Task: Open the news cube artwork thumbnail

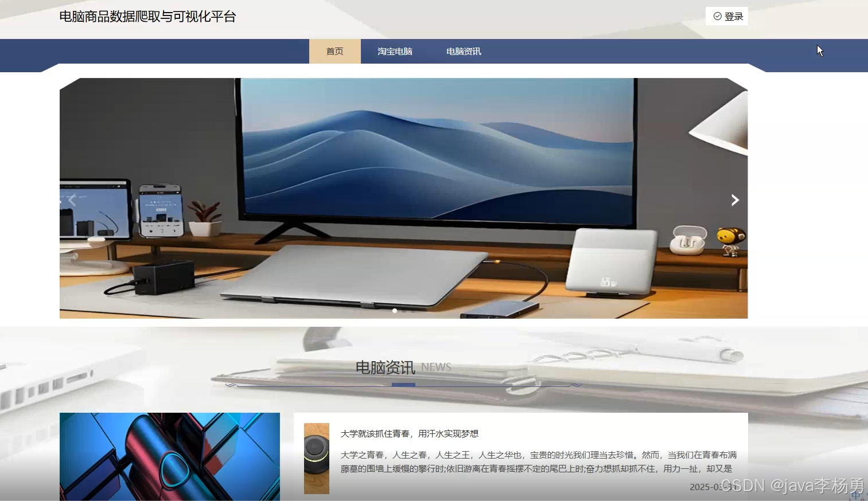Action: [170, 456]
